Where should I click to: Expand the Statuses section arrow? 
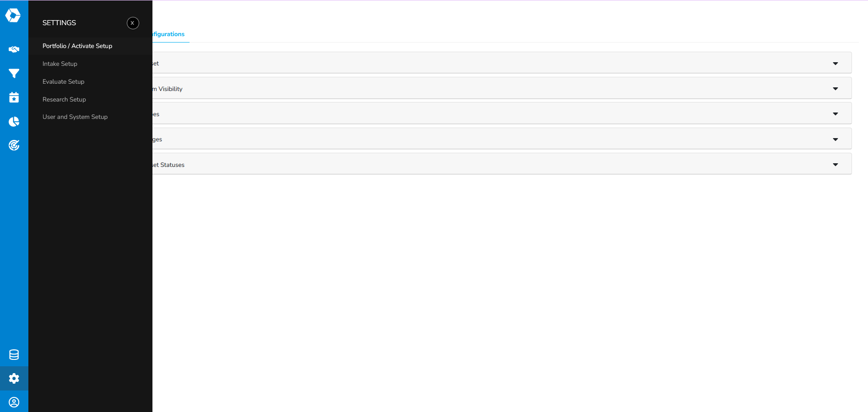pos(835,165)
